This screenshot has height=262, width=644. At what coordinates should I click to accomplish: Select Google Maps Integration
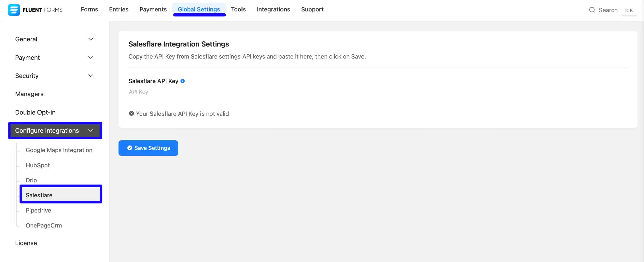tap(59, 150)
